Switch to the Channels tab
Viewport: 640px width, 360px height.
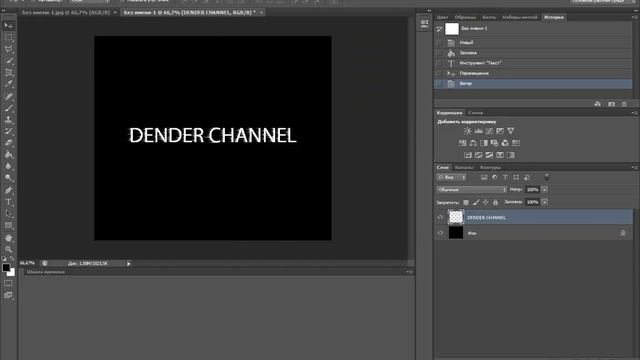point(464,167)
